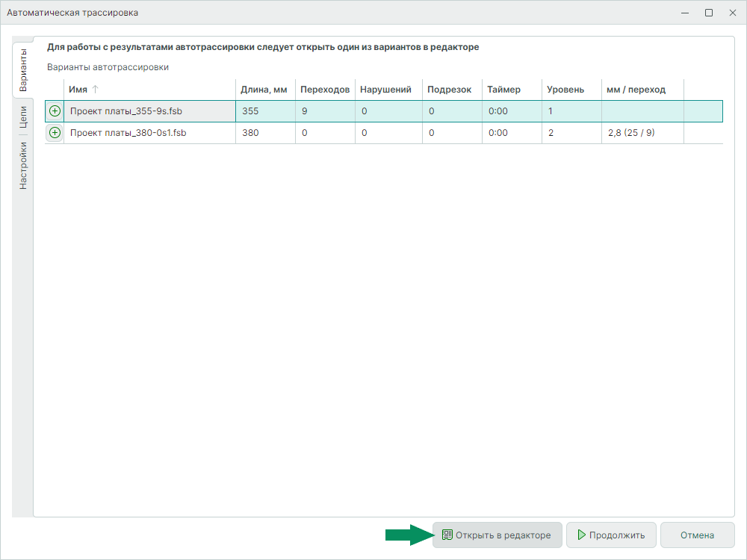Screen dimensions: 747x560
Task: Click the мм / переход column header
Action: point(636,90)
